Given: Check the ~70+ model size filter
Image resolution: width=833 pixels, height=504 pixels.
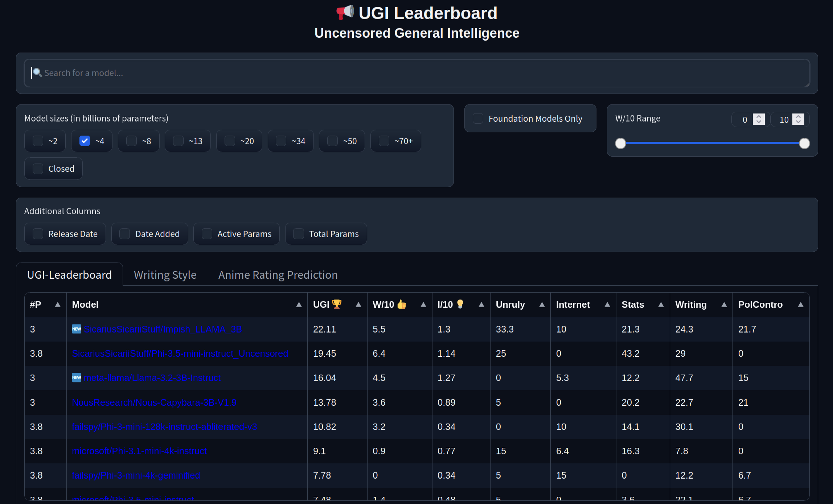Looking at the screenshot, I should click(x=383, y=141).
